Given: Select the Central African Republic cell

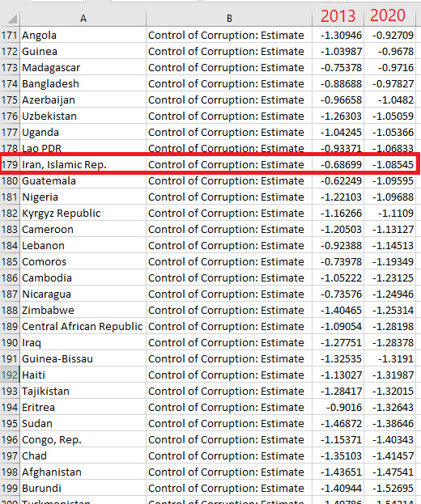Looking at the screenshot, I should click(83, 326).
